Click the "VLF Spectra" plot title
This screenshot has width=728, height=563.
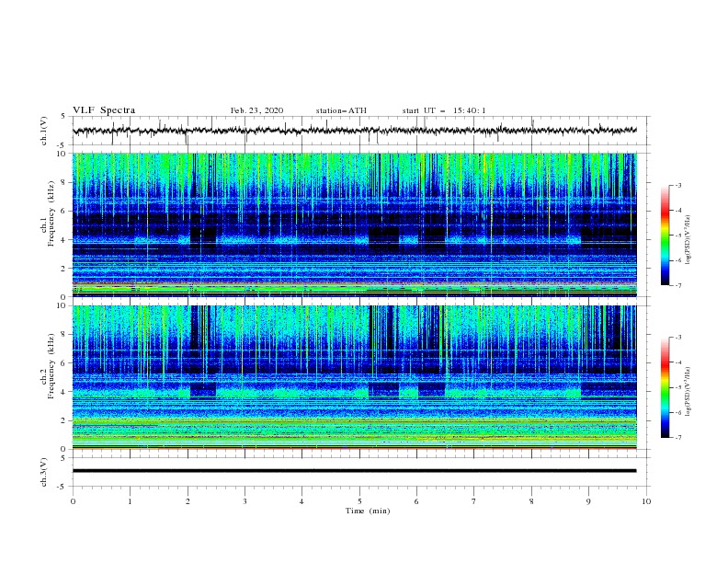104,110
